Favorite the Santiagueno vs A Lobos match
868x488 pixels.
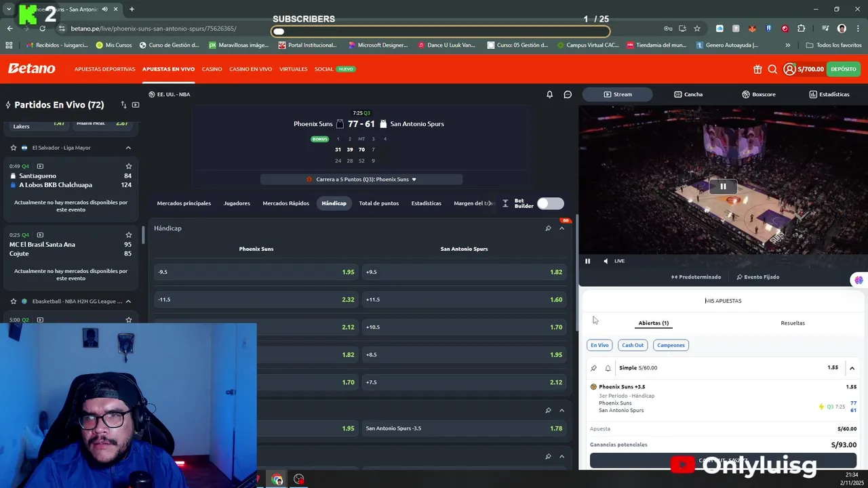tap(128, 166)
